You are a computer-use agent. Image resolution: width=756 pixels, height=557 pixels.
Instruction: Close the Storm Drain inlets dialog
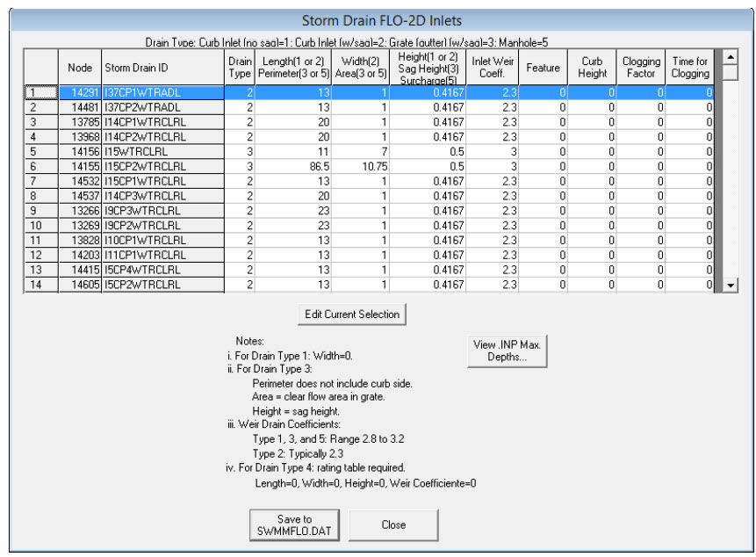[393, 525]
